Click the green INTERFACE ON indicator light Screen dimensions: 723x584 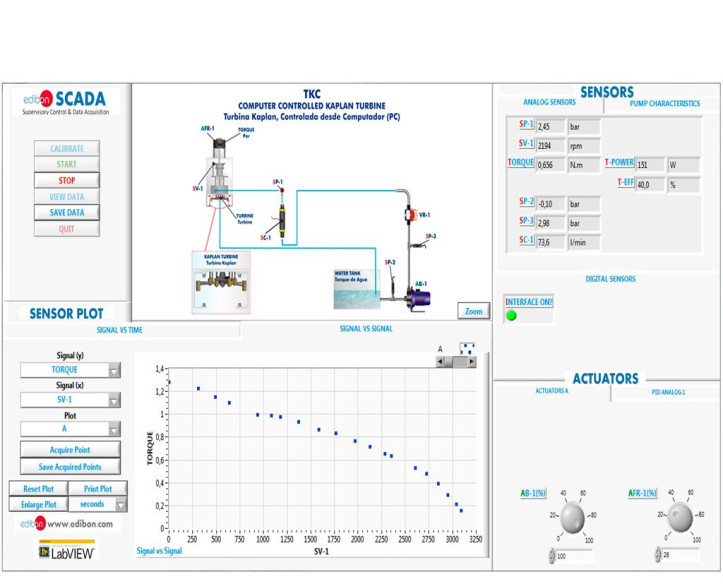[x=512, y=316]
